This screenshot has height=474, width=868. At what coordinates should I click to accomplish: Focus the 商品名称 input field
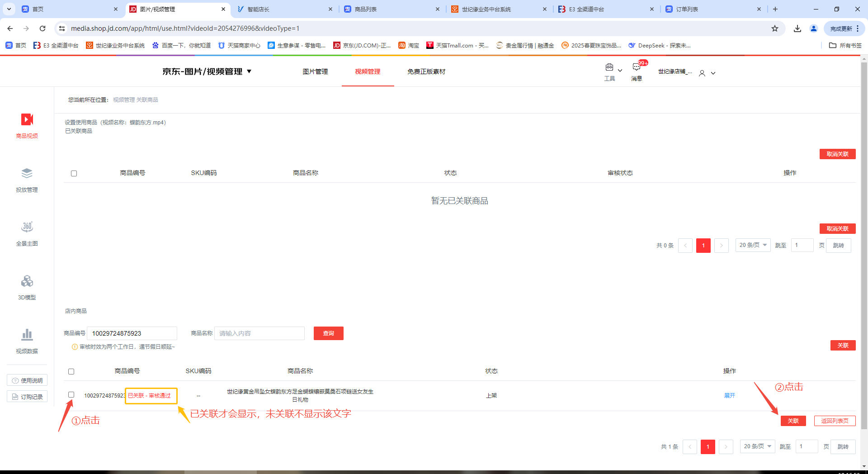click(x=259, y=333)
